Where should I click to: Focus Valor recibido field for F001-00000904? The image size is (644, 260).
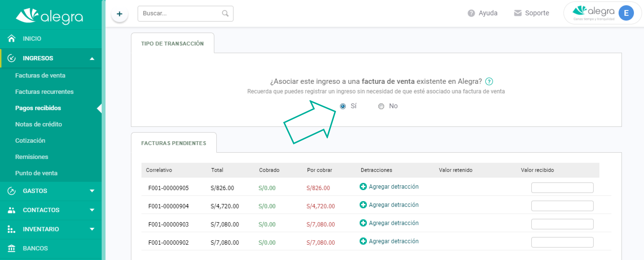(x=562, y=206)
